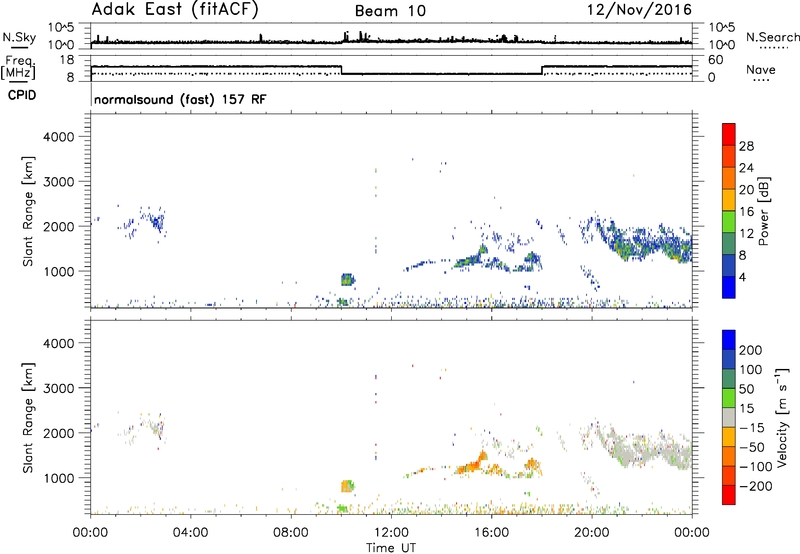Click the orange echo cluster near 15:30 in velocity panel
The width and height of the screenshot is (800, 554).
tap(472, 463)
